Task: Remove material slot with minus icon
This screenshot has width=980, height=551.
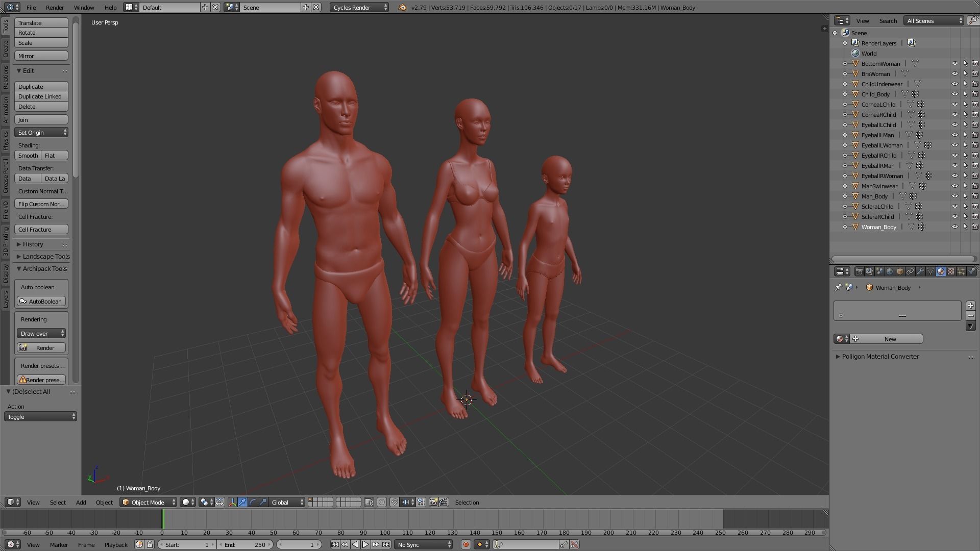Action: (x=971, y=316)
